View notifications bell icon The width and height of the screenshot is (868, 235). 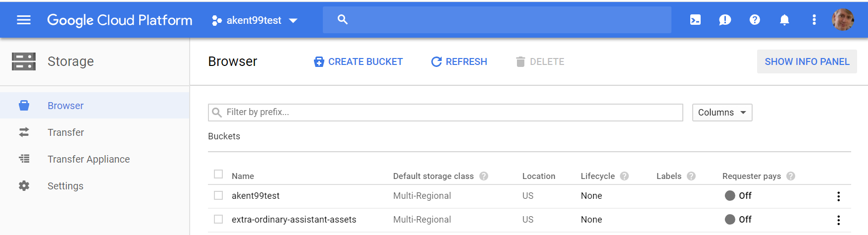click(x=784, y=20)
